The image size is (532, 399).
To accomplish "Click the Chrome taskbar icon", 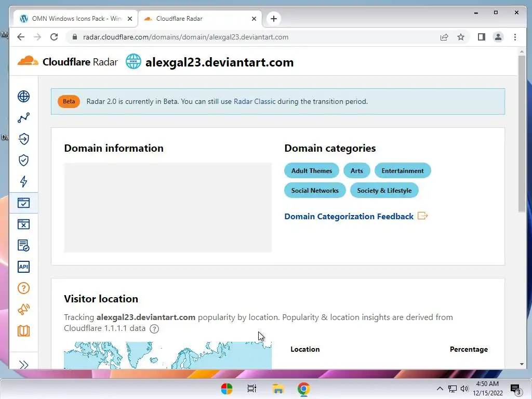I will tap(303, 389).
